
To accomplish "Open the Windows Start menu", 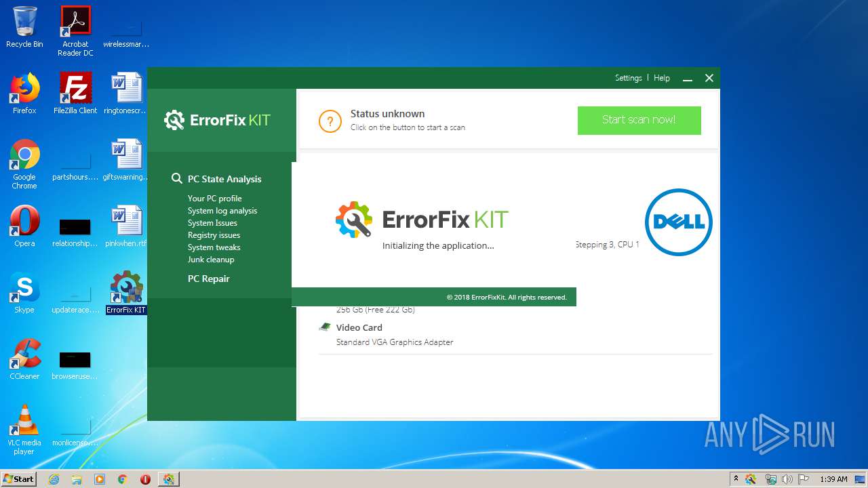I will coord(18,479).
